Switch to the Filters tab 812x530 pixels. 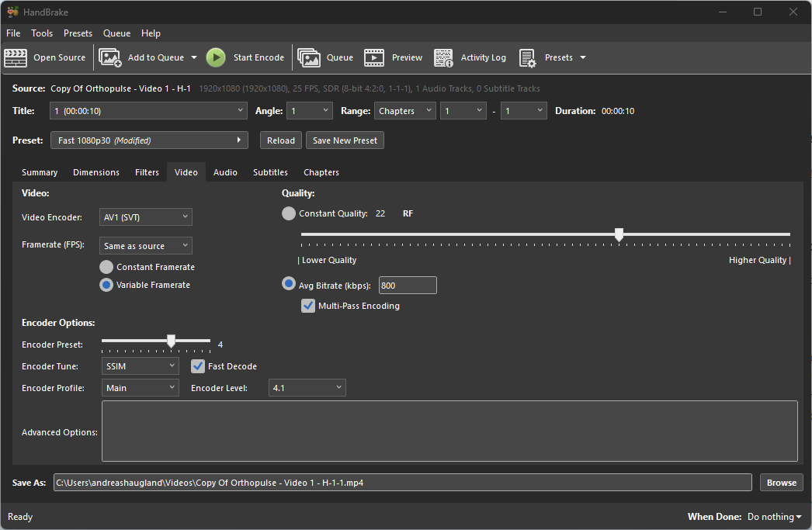point(147,172)
